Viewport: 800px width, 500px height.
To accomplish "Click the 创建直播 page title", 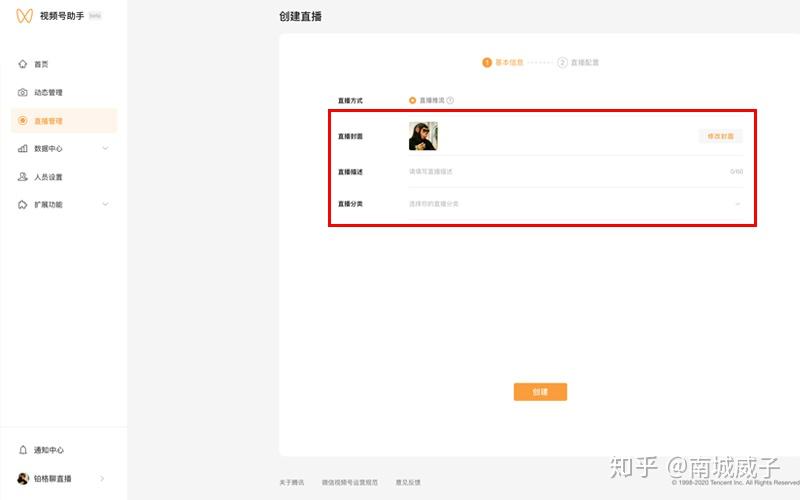I will pyautogui.click(x=300, y=16).
